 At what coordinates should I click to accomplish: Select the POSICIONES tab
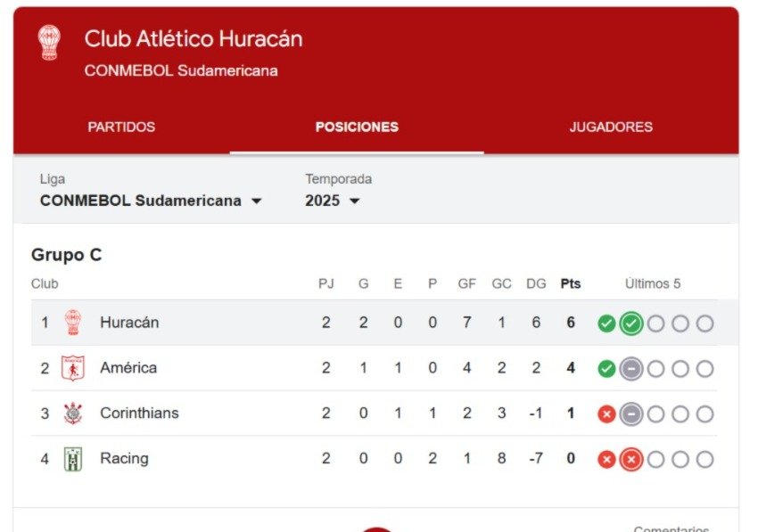[x=357, y=127]
